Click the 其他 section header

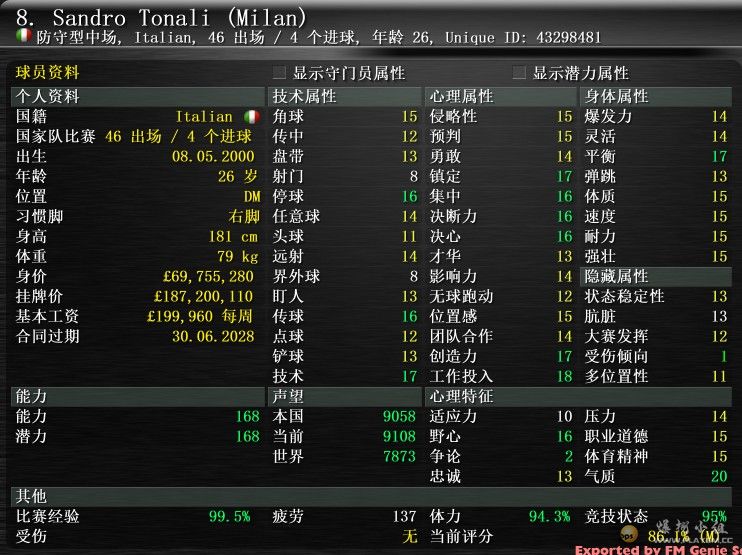click(x=32, y=496)
